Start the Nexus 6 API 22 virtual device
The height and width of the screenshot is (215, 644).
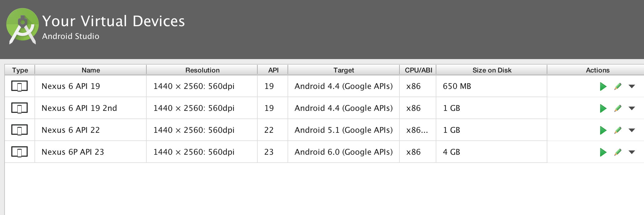point(603,130)
